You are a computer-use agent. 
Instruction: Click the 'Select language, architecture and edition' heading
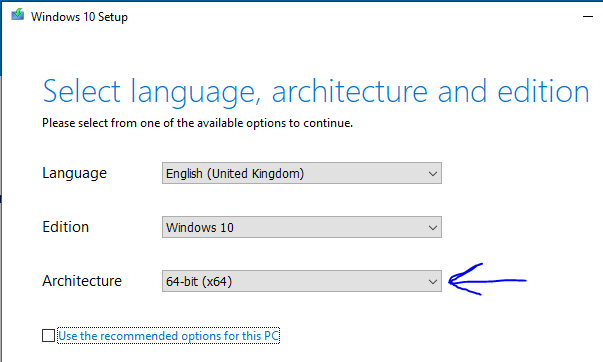(x=316, y=92)
